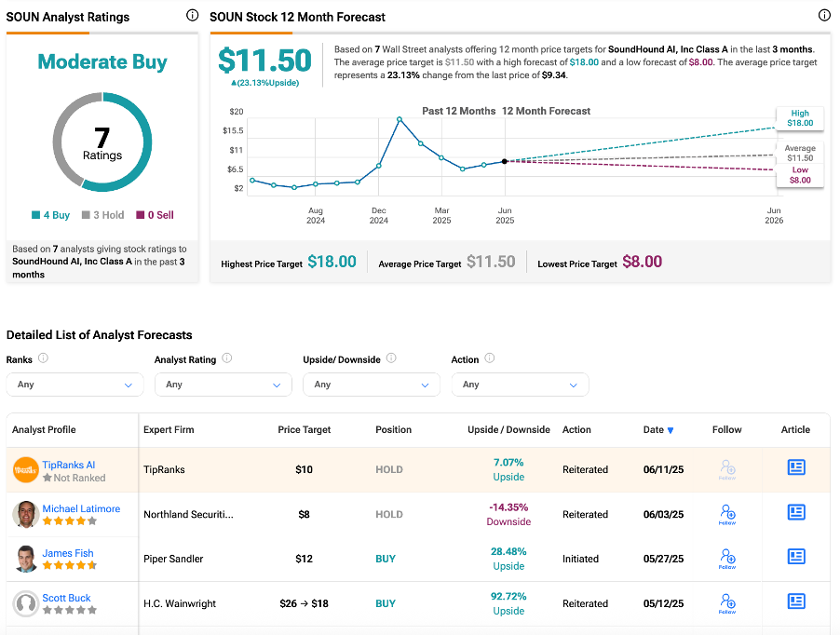
Task: Sort the table by Date column
Action: click(x=654, y=429)
